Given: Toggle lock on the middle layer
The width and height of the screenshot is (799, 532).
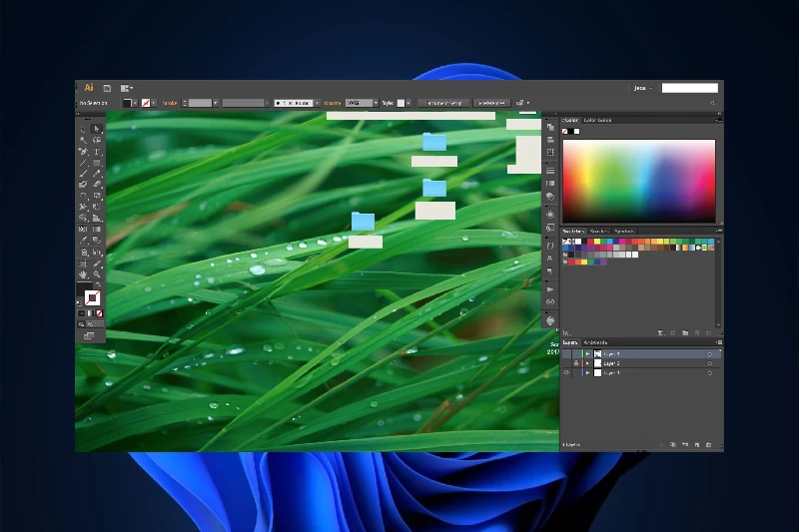Looking at the screenshot, I should (x=576, y=363).
